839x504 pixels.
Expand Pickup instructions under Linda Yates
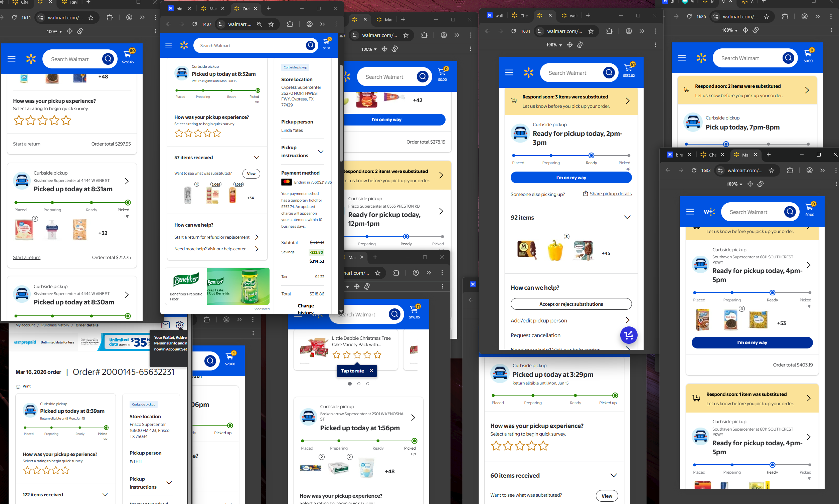click(320, 152)
